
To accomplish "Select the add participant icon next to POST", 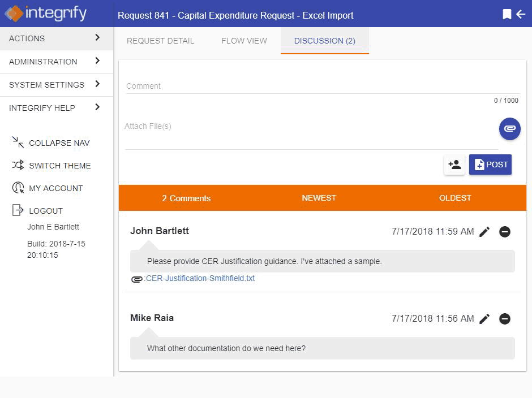I will 454,165.
